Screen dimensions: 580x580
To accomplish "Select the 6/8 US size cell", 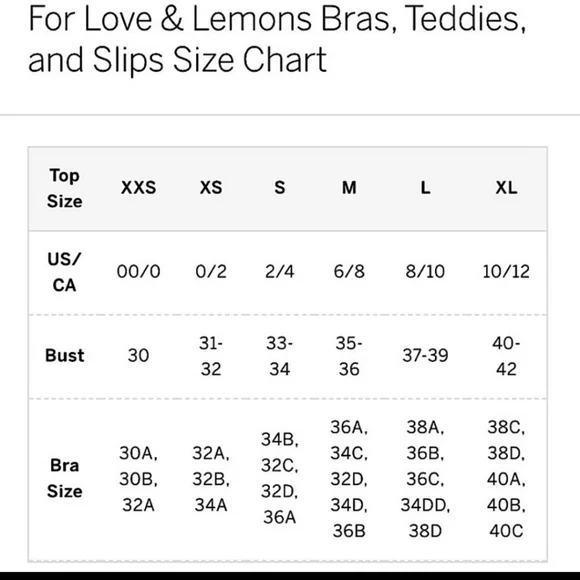I will click(349, 272).
